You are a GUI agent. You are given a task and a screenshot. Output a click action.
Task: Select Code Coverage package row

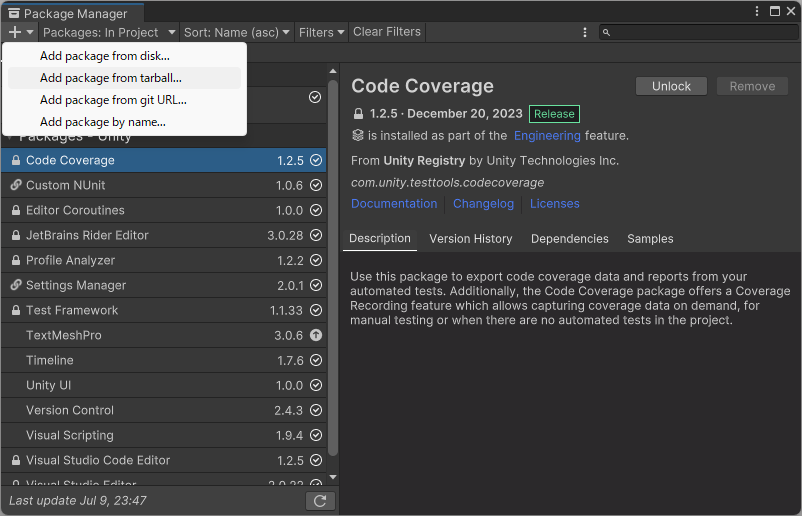(164, 160)
